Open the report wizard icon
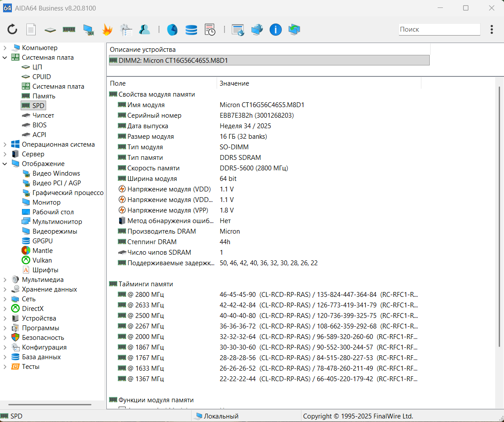 pyautogui.click(x=126, y=29)
